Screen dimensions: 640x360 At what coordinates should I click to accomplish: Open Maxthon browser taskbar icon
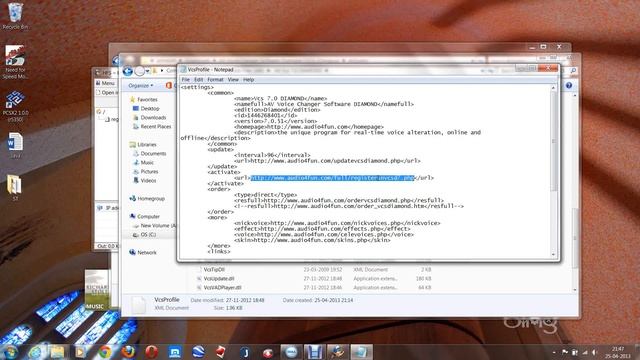tap(175, 352)
